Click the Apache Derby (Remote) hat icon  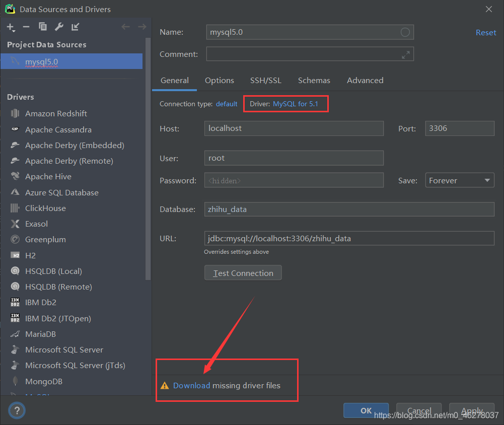15,161
